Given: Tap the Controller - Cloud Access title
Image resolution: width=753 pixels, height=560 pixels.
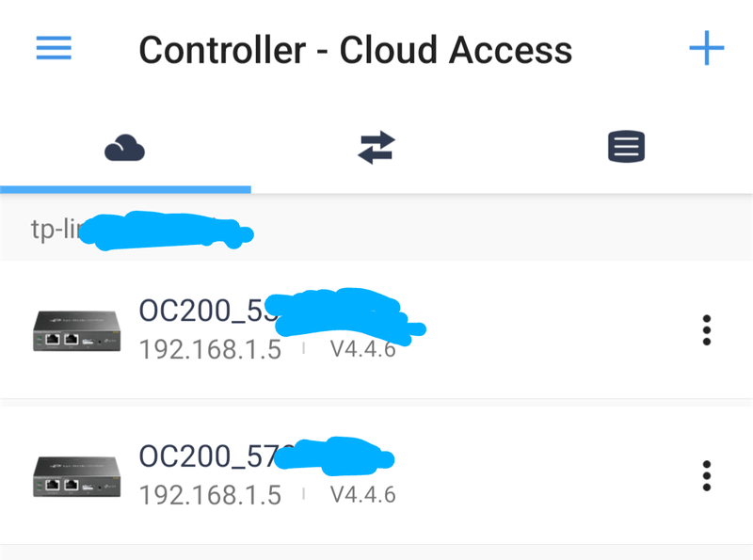Looking at the screenshot, I should (x=355, y=49).
